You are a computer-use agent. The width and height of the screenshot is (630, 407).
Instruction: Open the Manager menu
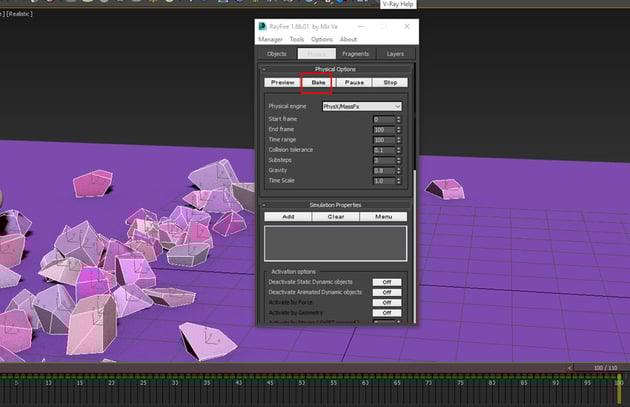tap(271, 39)
